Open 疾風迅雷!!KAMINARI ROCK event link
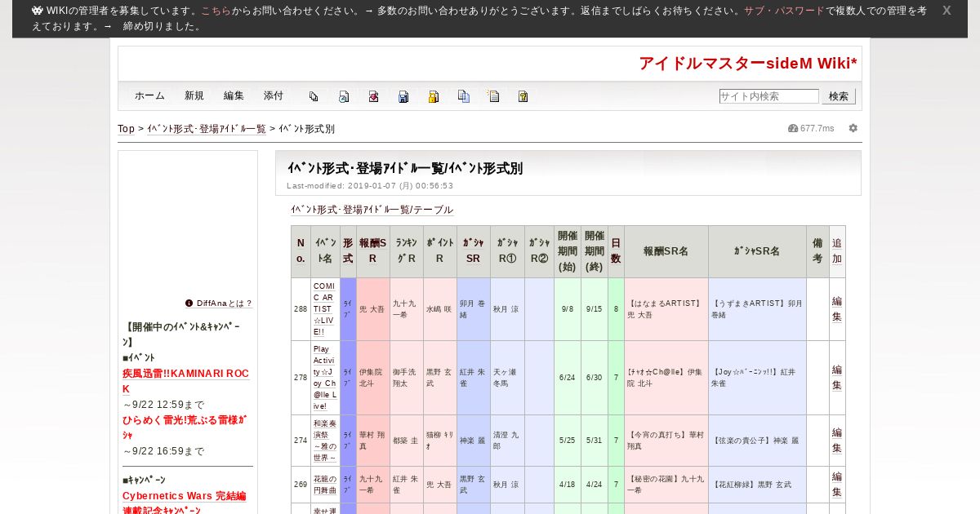 point(185,381)
